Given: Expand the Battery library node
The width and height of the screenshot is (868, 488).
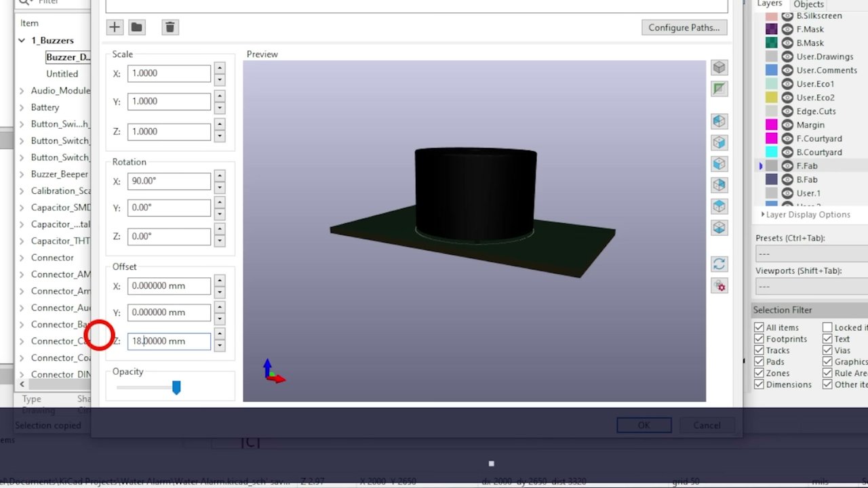Looking at the screenshot, I should click(x=22, y=107).
